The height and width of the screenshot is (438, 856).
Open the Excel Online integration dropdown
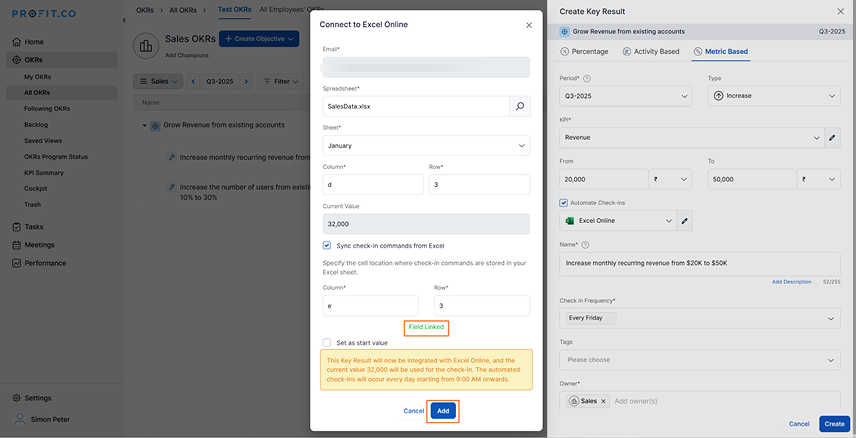click(x=618, y=221)
